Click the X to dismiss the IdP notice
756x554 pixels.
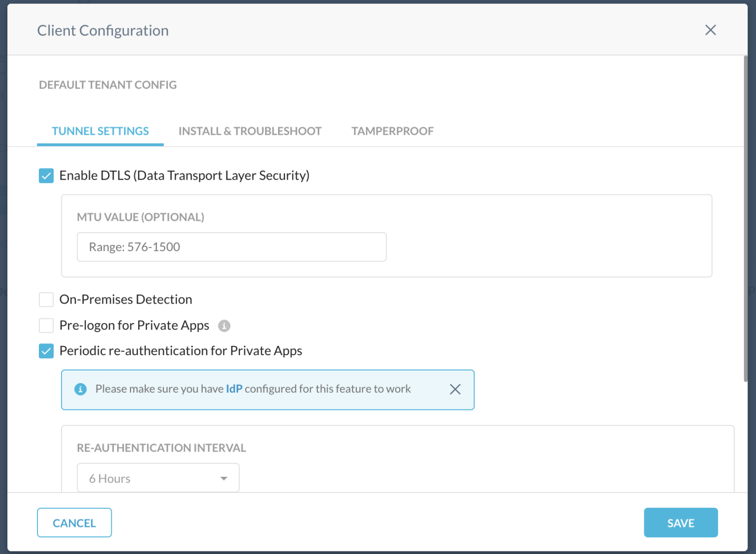point(455,389)
